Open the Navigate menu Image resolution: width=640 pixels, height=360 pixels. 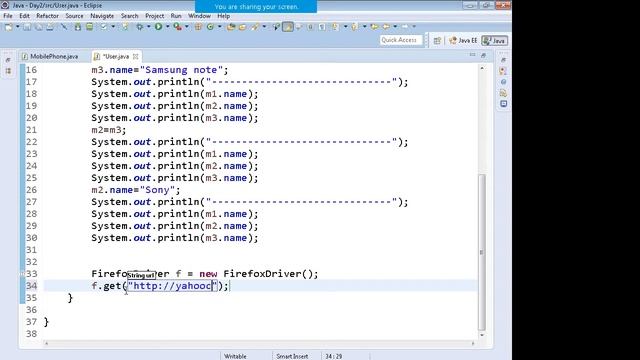[102, 16]
